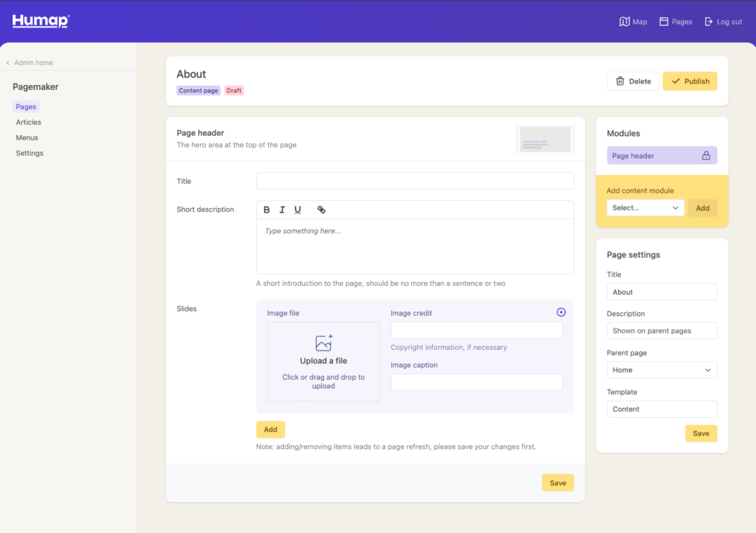This screenshot has width=756, height=533.
Task: Open the Add content module Select dropdown
Action: (645, 208)
